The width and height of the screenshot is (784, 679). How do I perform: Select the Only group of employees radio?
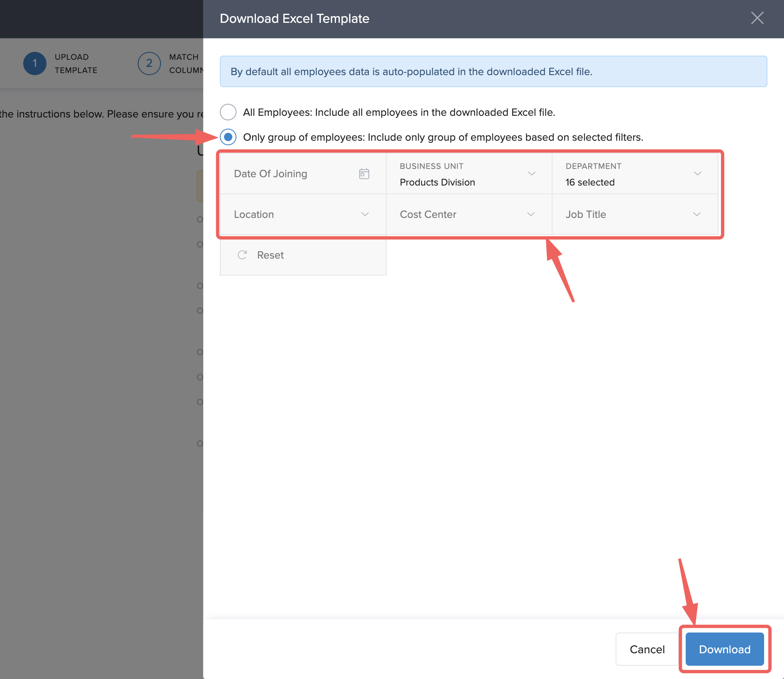pyautogui.click(x=228, y=137)
